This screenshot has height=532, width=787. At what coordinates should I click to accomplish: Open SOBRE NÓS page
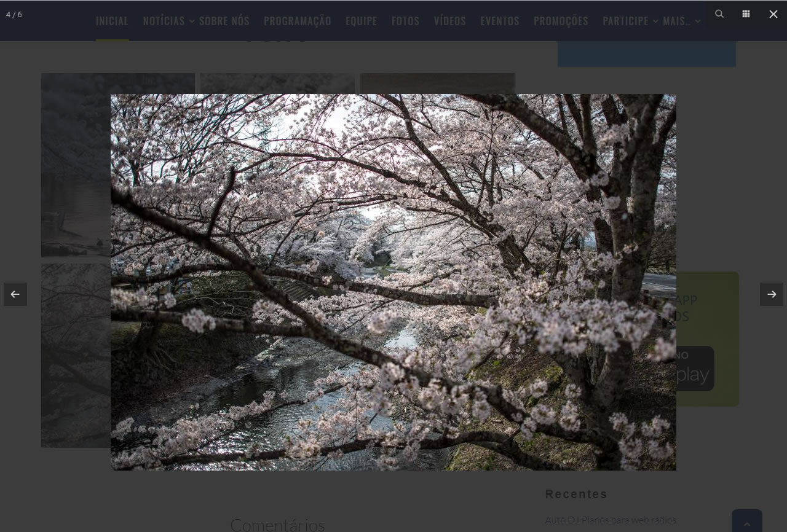(224, 21)
